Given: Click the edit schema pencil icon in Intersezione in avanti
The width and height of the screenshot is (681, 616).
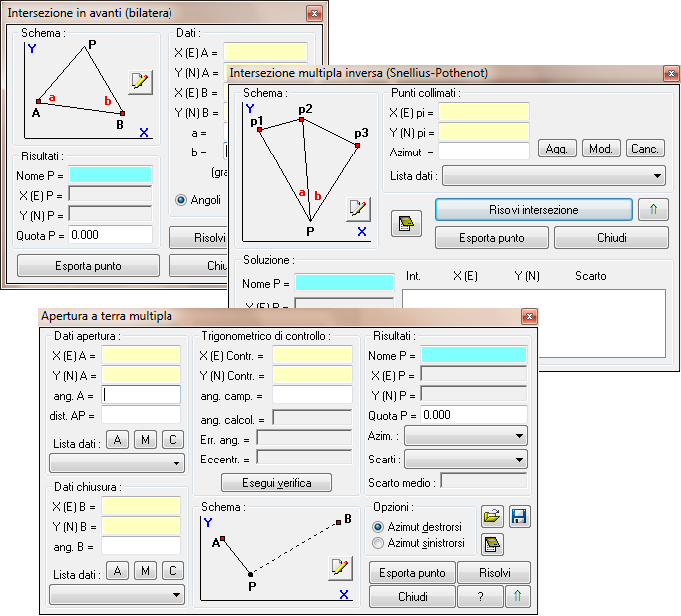Looking at the screenshot, I should coord(141,82).
